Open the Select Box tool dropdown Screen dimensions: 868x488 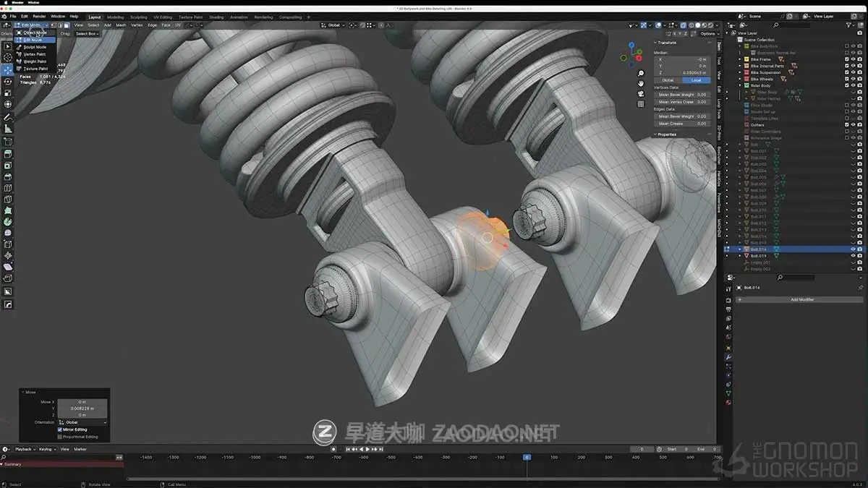(87, 34)
